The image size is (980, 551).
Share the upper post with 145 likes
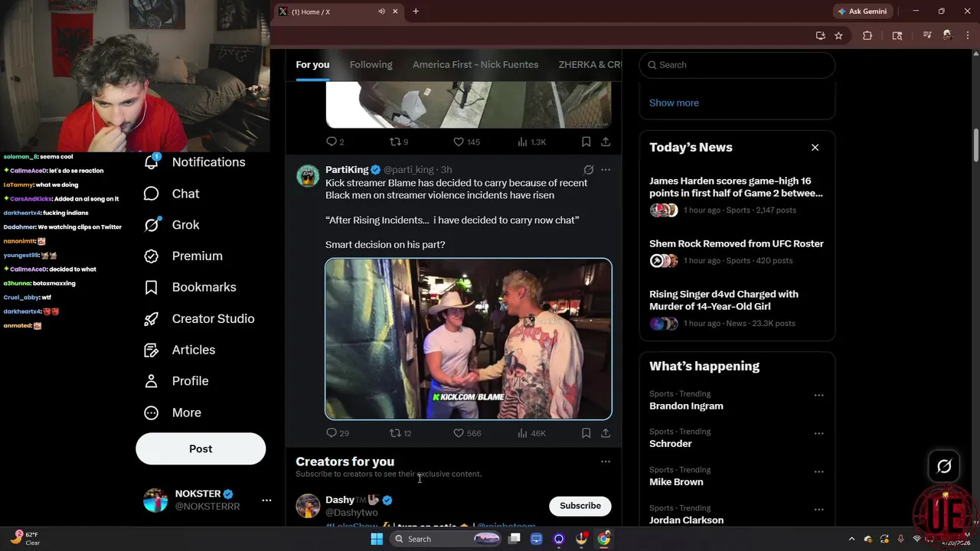(606, 142)
